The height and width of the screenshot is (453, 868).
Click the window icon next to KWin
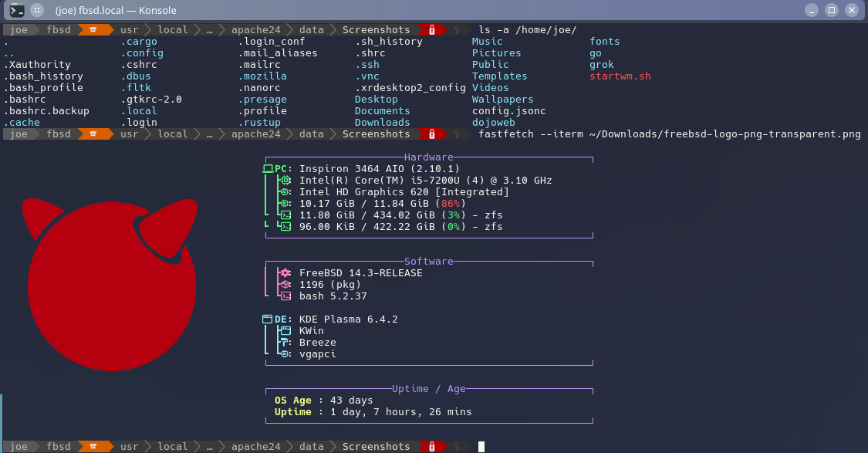tap(285, 331)
